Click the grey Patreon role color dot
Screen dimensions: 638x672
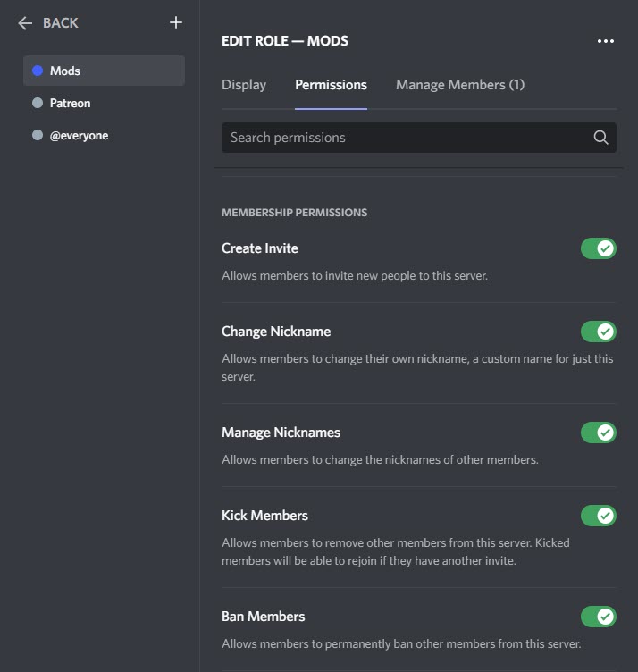[x=38, y=103]
